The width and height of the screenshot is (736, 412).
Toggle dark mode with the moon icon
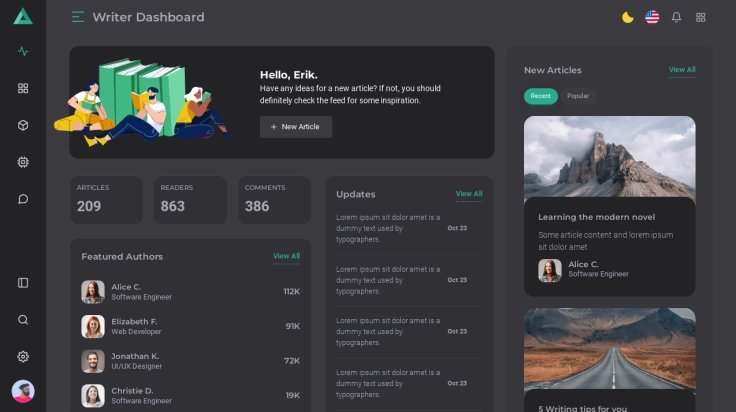(x=627, y=17)
